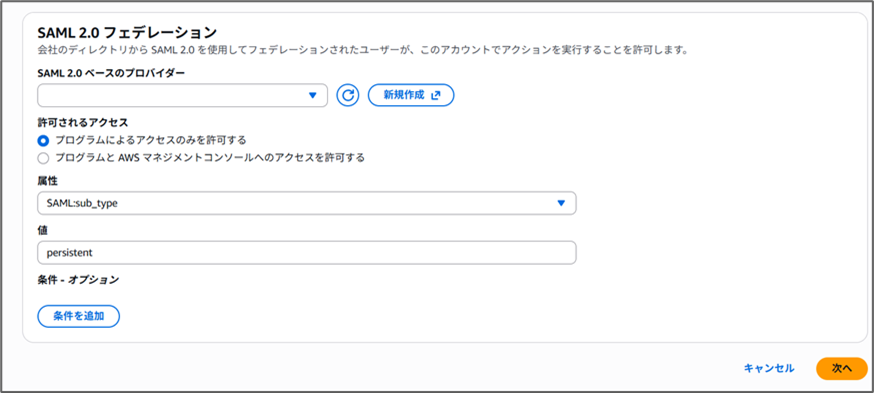
Task: Click the blue arrow of the provider dropdown
Action: tap(312, 95)
